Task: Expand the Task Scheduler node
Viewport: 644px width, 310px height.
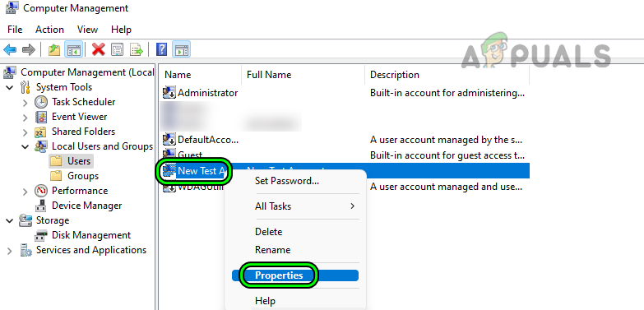Action: pos(25,102)
